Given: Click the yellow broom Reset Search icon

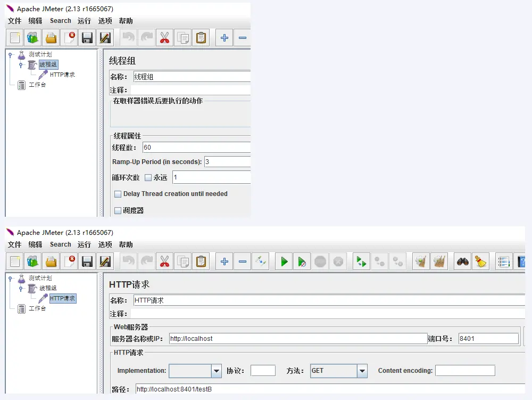Looking at the screenshot, I should (480, 262).
